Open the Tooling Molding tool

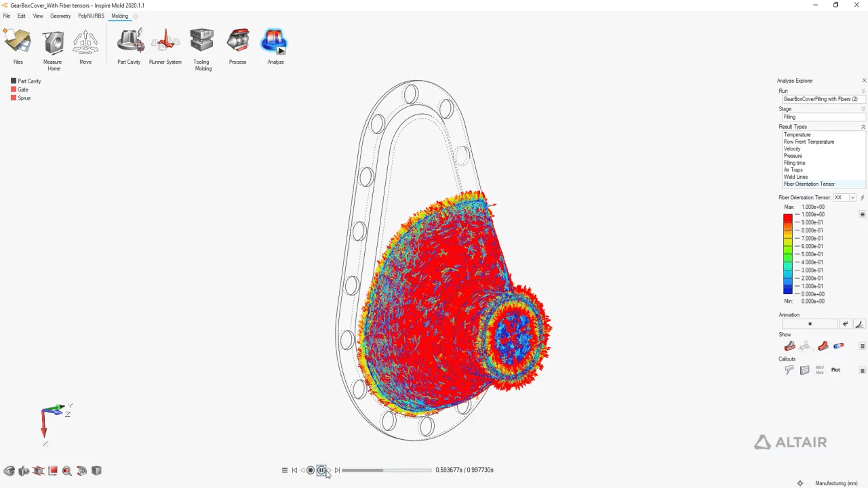[x=202, y=49]
